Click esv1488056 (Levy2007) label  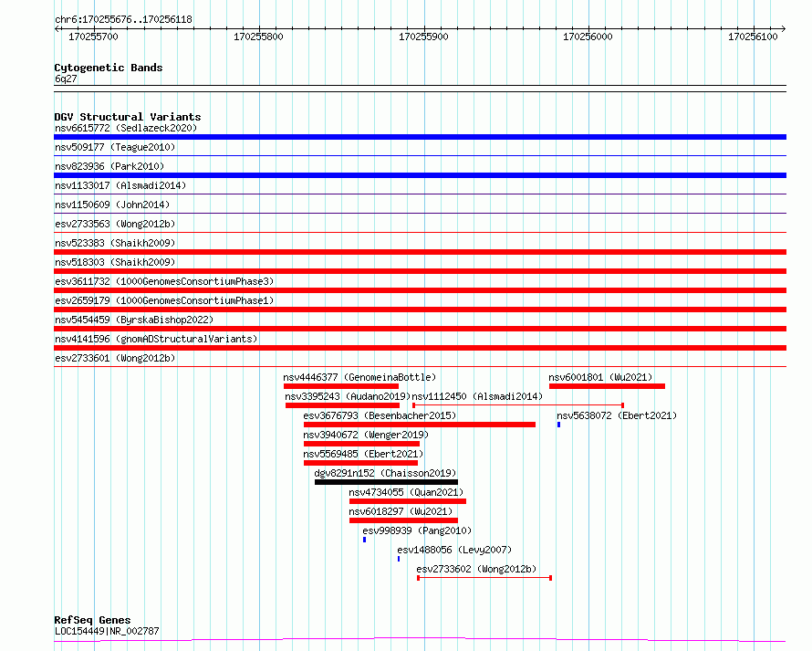click(454, 550)
